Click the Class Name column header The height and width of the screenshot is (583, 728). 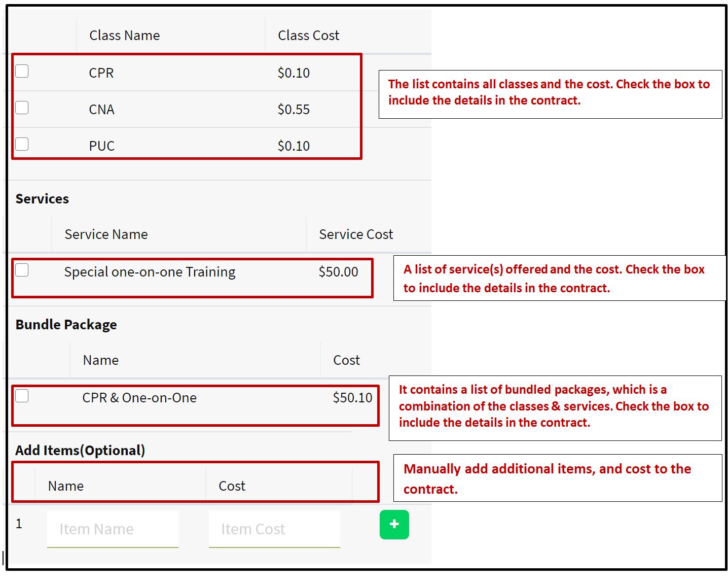coord(124,36)
